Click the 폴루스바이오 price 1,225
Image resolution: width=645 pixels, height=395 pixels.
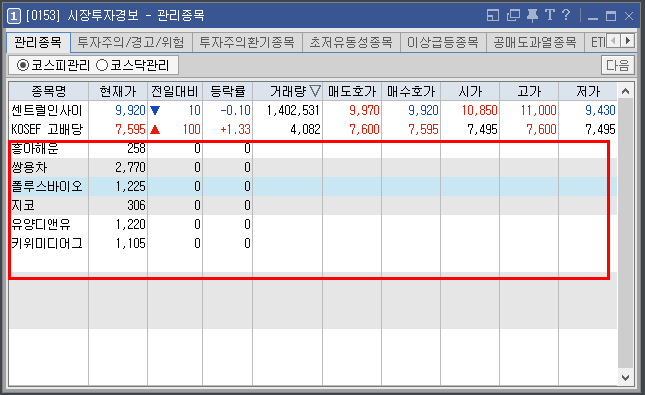coord(130,186)
